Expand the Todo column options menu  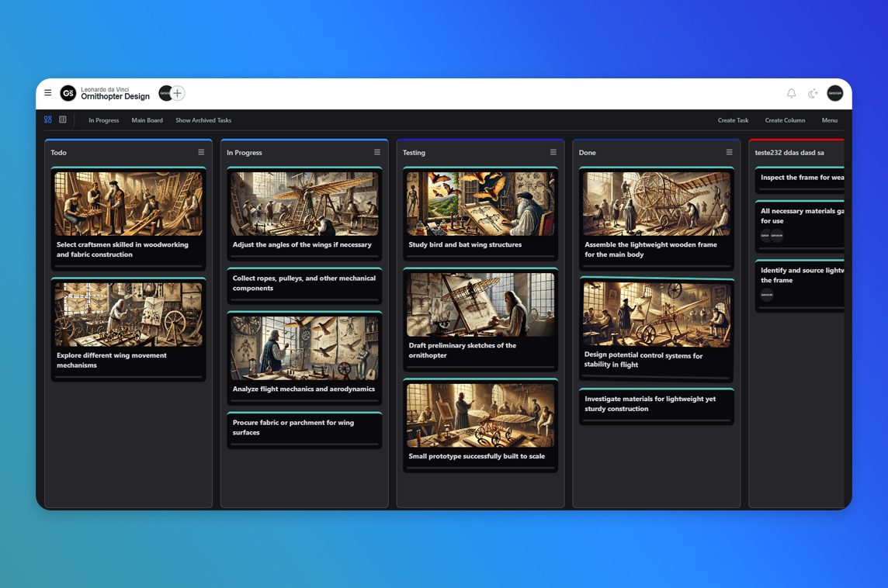pos(201,153)
